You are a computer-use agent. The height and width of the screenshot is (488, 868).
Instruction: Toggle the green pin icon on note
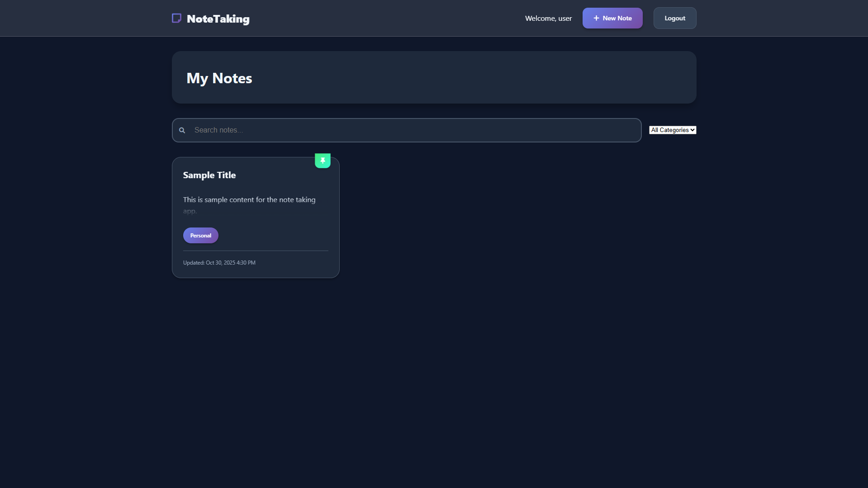(x=323, y=161)
